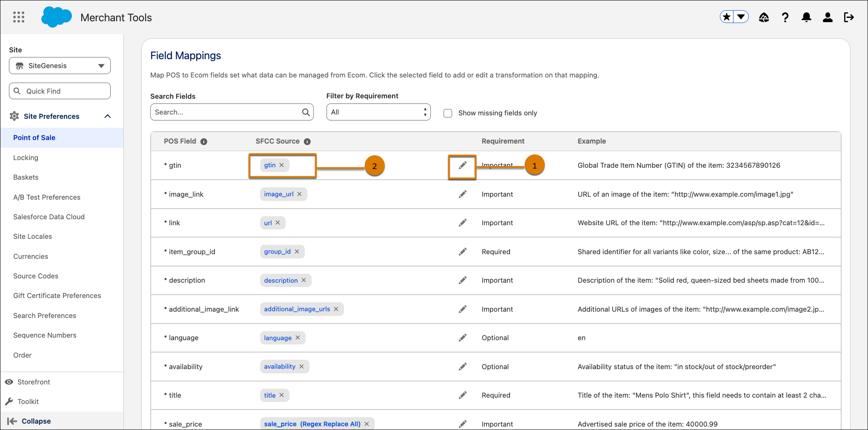The width and height of the screenshot is (868, 430).
Task: Remove the description mapping pill
Action: coord(304,280)
